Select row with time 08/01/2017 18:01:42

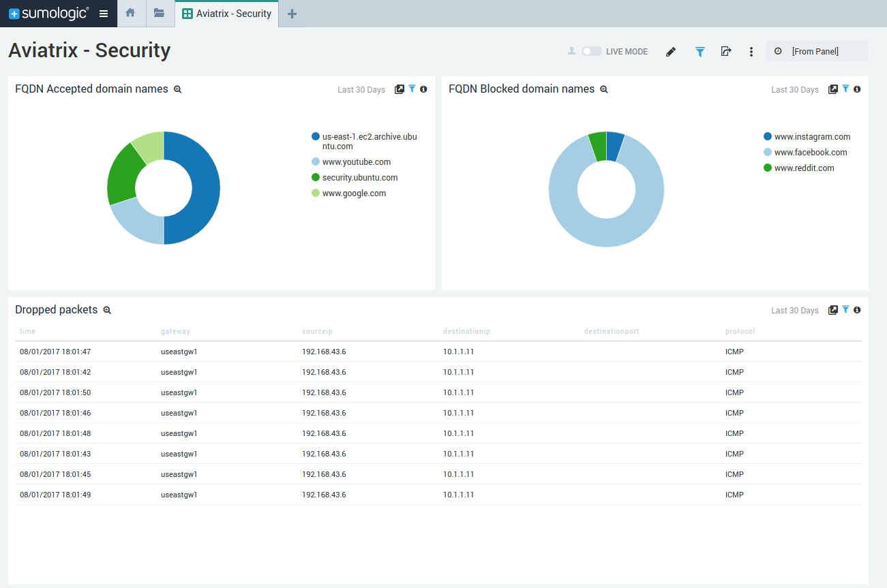tap(438, 372)
